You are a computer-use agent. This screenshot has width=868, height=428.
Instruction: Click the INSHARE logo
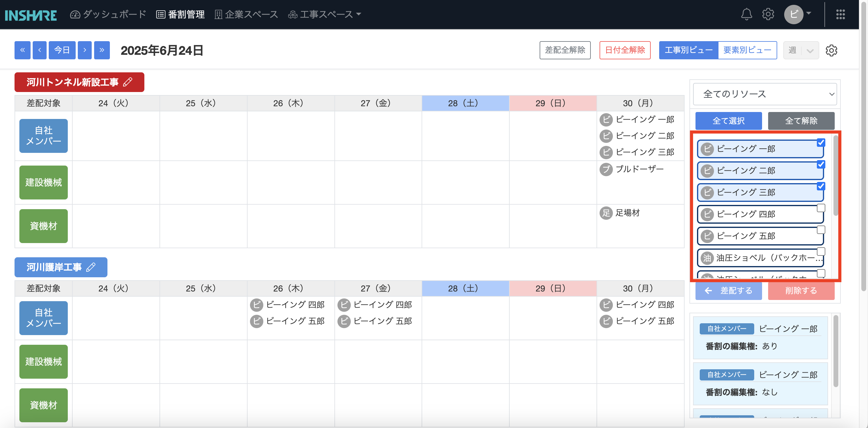[x=31, y=15]
